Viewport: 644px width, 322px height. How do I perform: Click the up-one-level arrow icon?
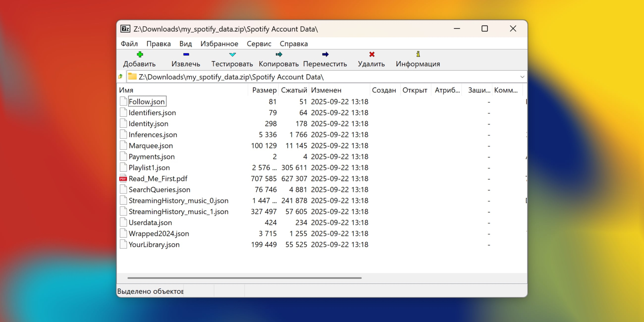pos(120,77)
